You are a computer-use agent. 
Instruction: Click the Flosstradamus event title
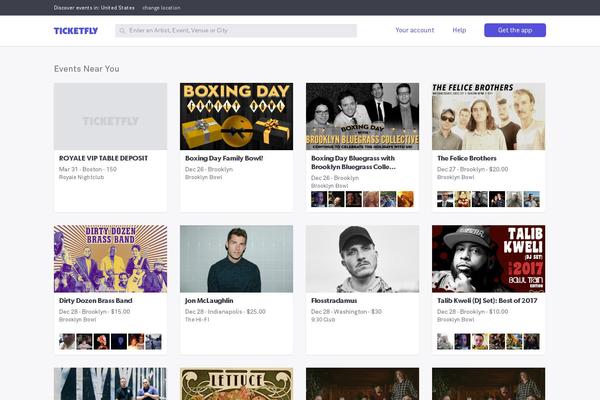click(334, 300)
